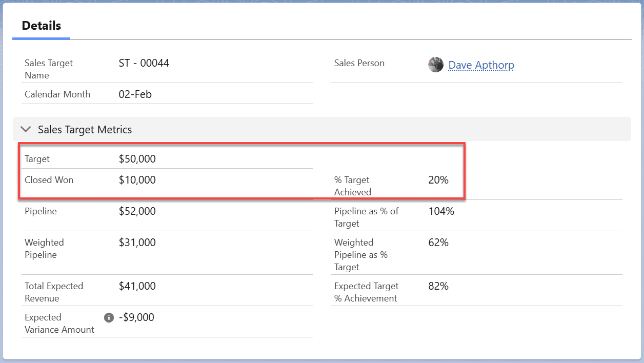Switch to the Details tab
Image resolution: width=644 pixels, height=363 pixels.
pyautogui.click(x=42, y=26)
